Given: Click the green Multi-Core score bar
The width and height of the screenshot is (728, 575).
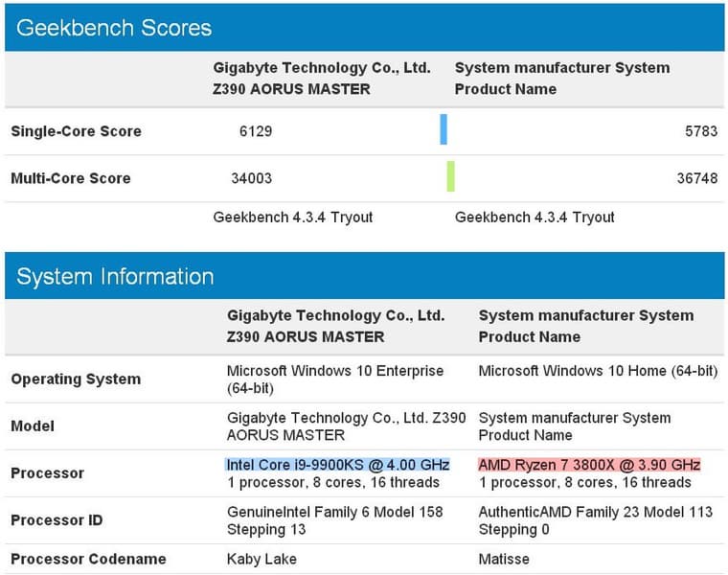Looking at the screenshot, I should pyautogui.click(x=450, y=176).
